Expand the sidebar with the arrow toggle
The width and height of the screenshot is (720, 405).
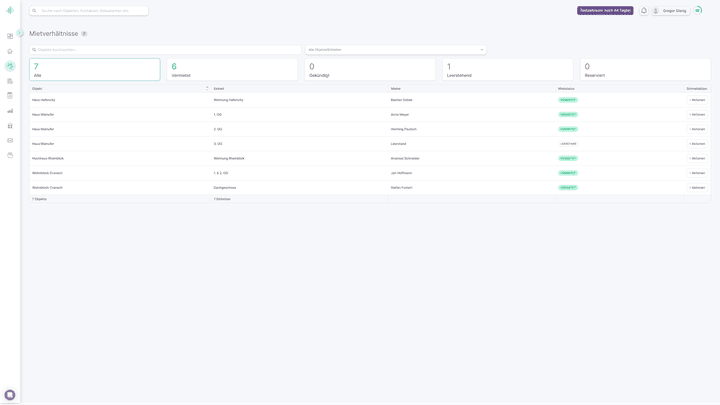point(20,33)
